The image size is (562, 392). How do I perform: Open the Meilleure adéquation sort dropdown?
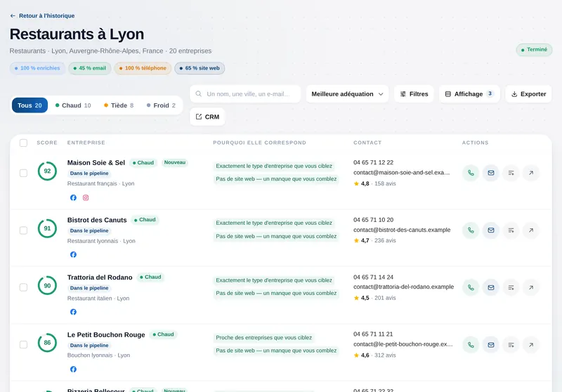point(347,94)
